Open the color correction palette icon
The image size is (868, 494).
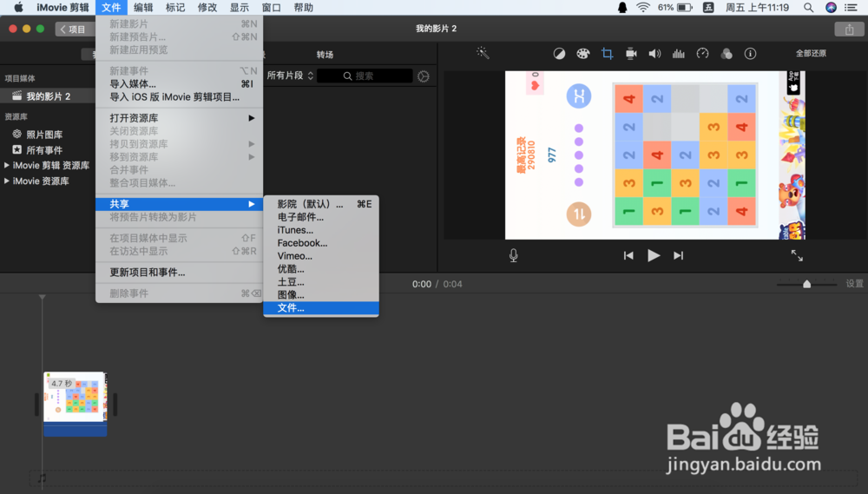(583, 54)
